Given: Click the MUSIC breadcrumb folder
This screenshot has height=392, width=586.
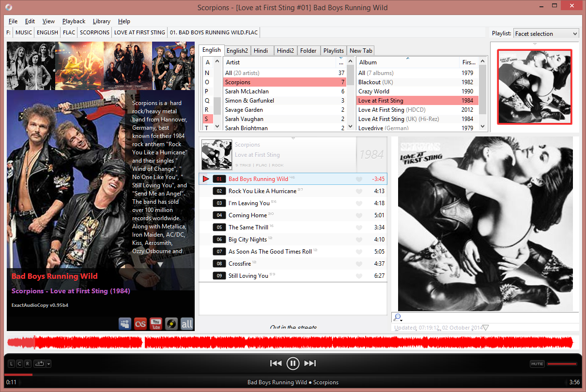Looking at the screenshot, I should [x=24, y=32].
